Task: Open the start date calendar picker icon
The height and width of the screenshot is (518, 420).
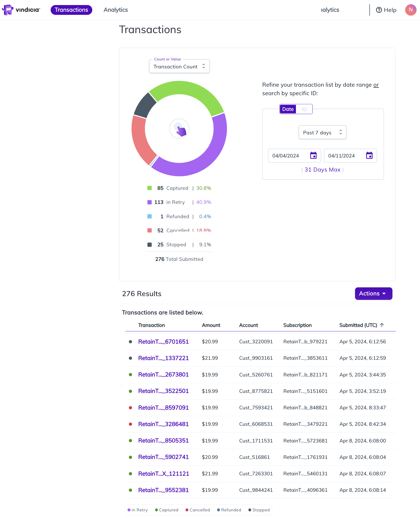Action: click(313, 156)
